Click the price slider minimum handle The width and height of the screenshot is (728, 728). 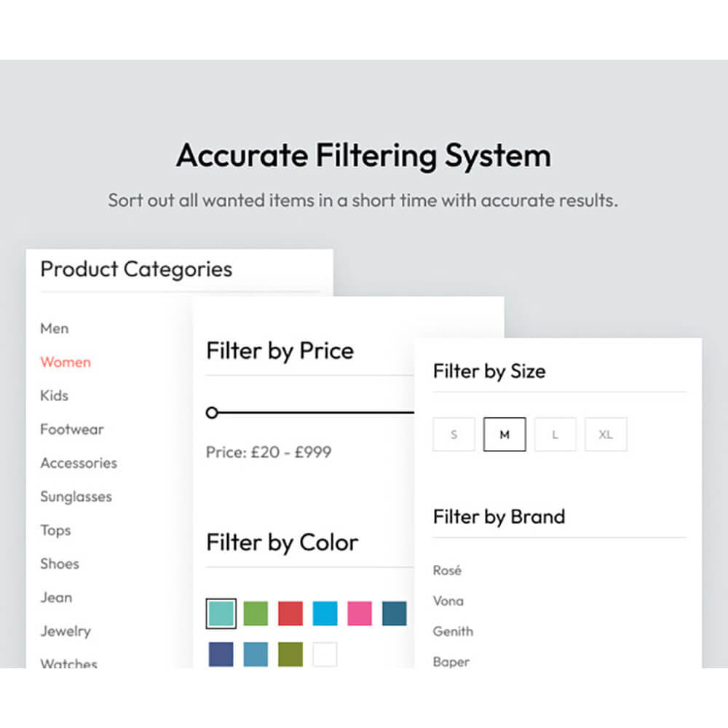(x=212, y=412)
